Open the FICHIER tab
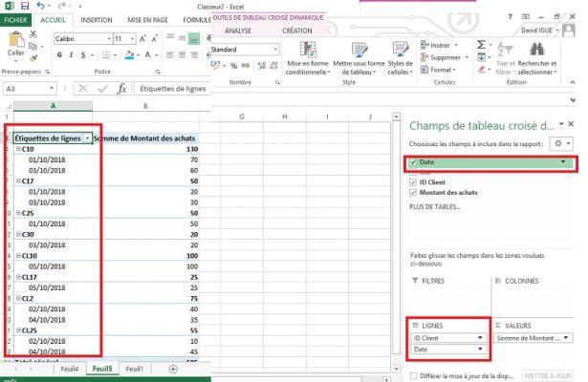Viewport: 588px width, 382px height. click(15, 20)
